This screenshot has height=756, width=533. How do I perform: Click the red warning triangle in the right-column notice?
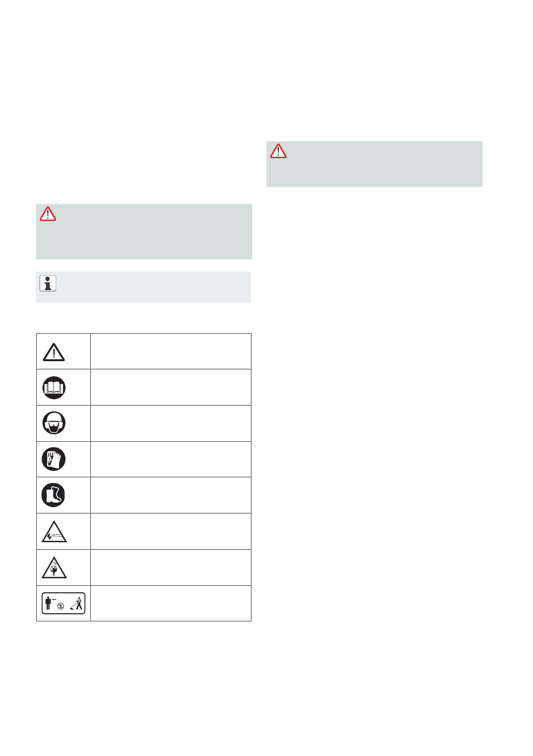click(278, 151)
